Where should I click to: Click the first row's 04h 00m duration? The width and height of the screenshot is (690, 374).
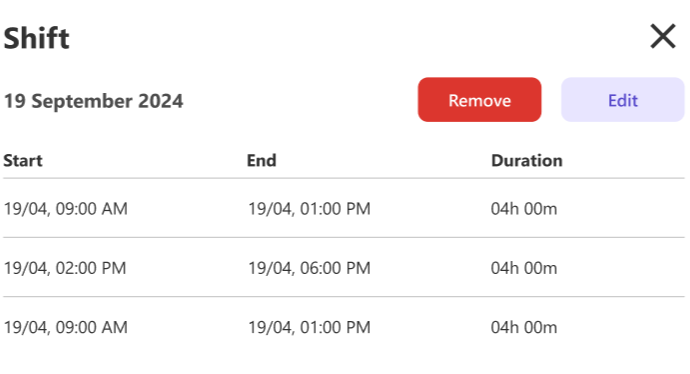524,209
